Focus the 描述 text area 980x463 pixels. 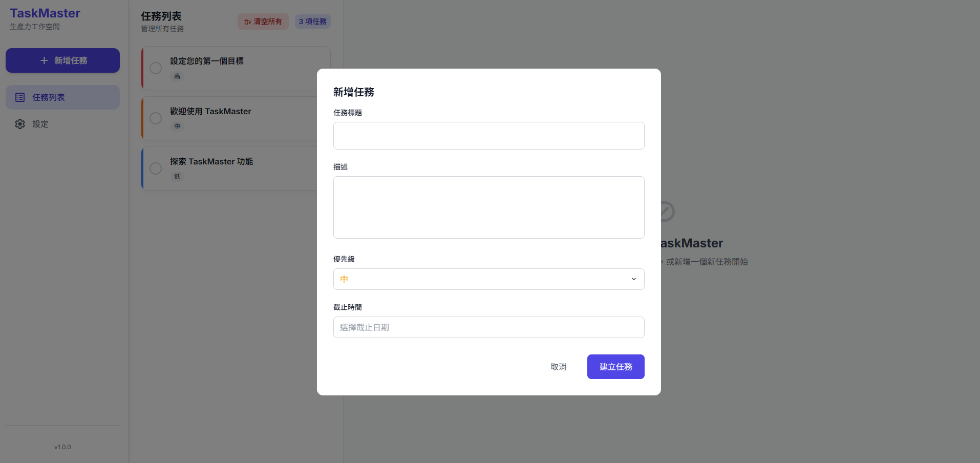pyautogui.click(x=488, y=207)
